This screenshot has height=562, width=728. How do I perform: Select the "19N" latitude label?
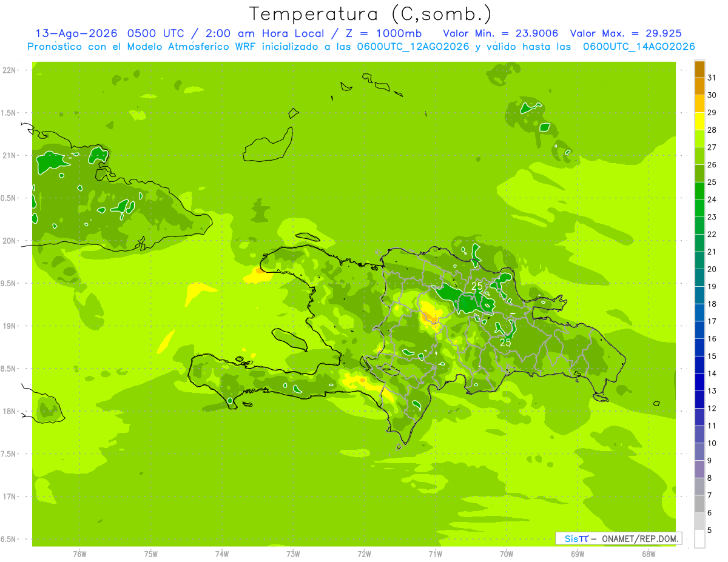click(10, 326)
